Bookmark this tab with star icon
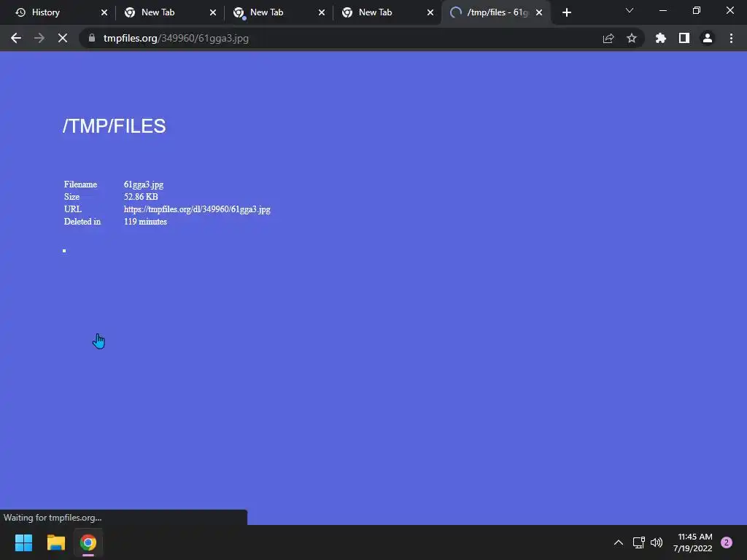This screenshot has height=560, width=747. coord(632,38)
